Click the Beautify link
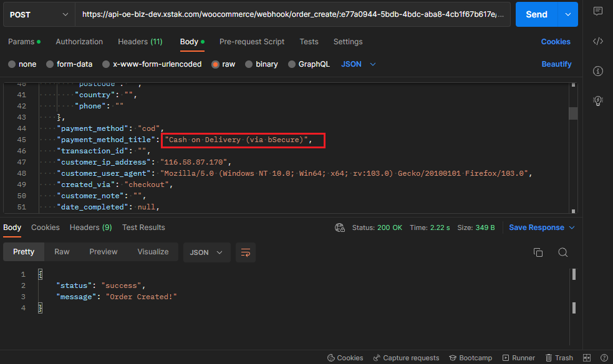This screenshot has height=364, width=613. [x=556, y=64]
